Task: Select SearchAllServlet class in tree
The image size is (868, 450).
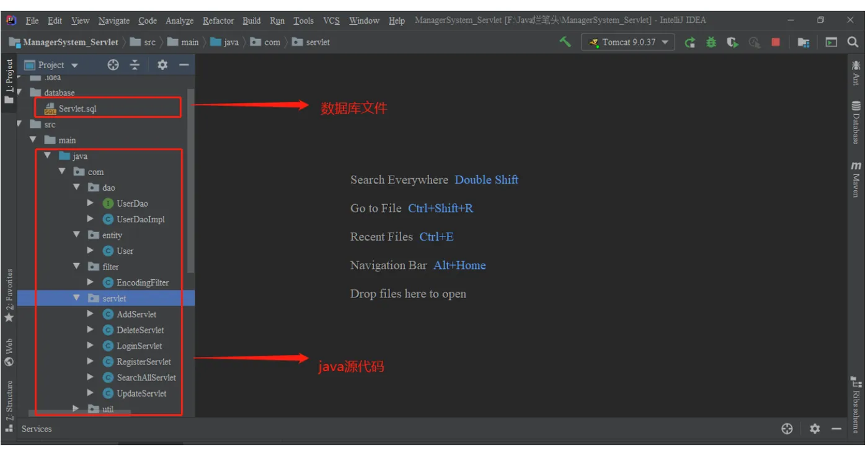Action: point(146,377)
